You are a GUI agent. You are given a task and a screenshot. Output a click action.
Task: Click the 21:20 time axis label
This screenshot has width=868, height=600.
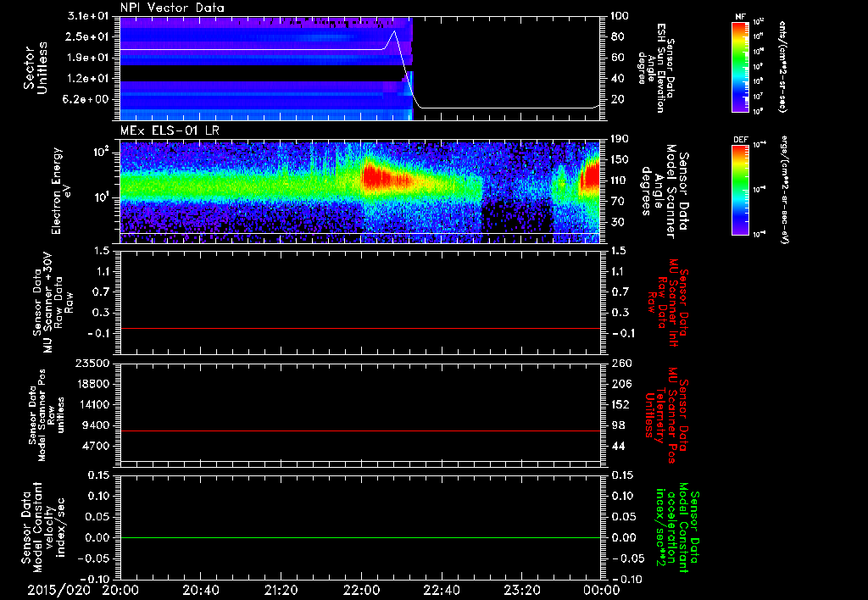[x=281, y=590]
